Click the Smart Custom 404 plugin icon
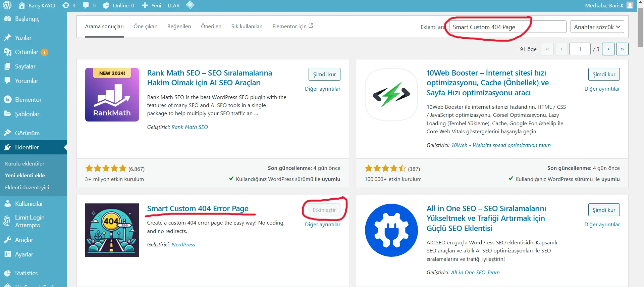The width and height of the screenshot is (644, 287). 112,230
